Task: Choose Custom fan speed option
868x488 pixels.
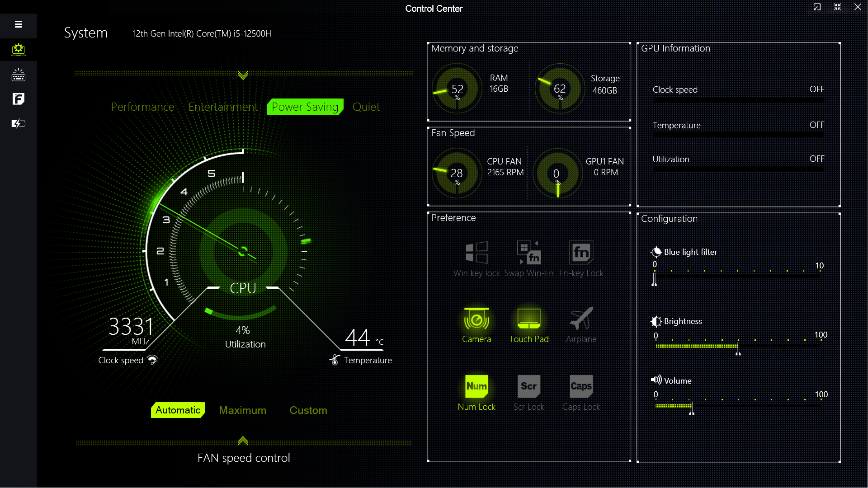Action: (x=308, y=410)
